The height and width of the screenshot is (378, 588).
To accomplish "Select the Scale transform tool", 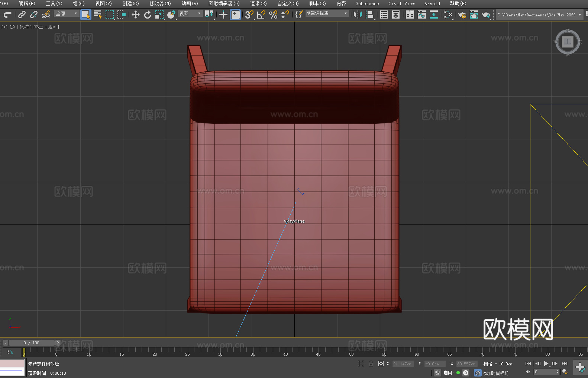I will 159,14.
